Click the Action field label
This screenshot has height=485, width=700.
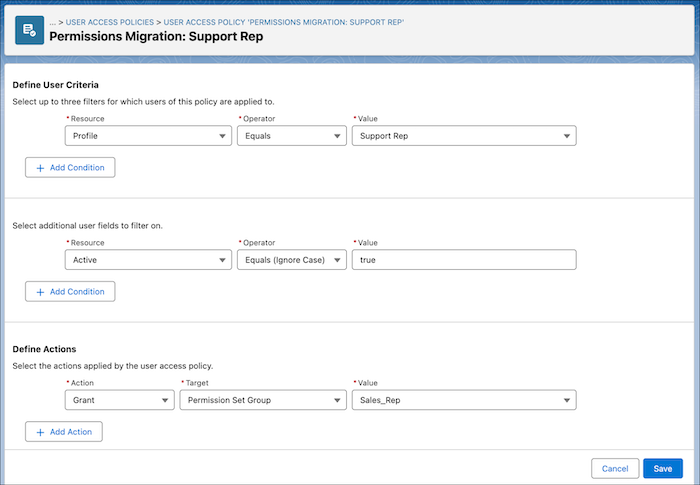coord(82,383)
